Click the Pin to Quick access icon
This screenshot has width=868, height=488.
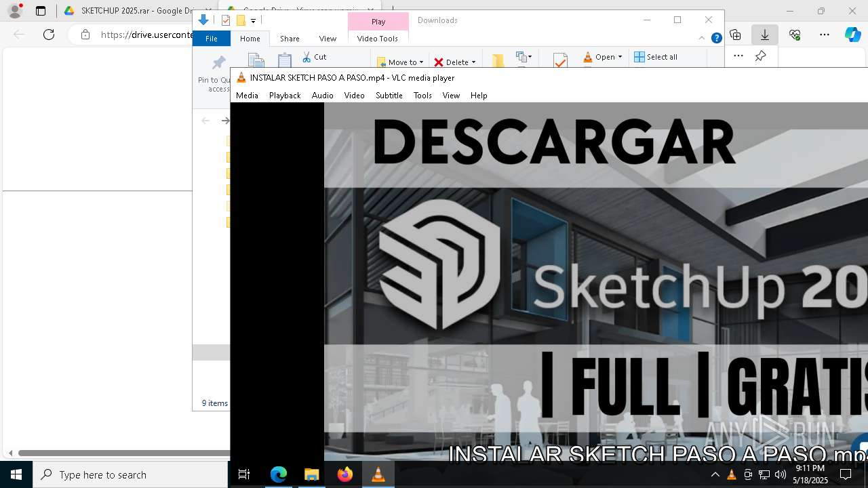coord(218,63)
